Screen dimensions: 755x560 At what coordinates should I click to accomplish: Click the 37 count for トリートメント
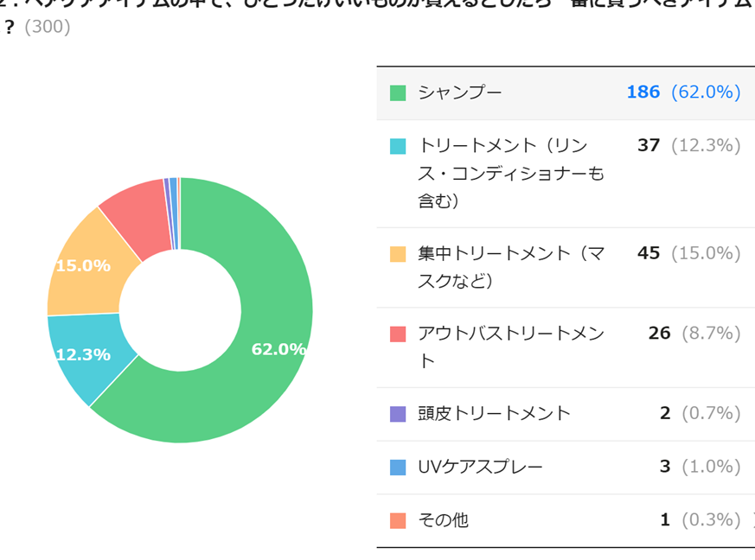click(649, 146)
